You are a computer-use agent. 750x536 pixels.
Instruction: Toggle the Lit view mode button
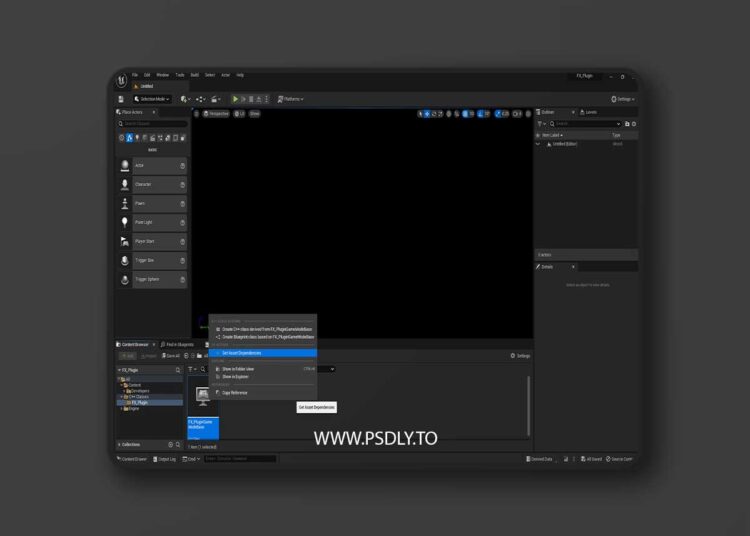click(x=239, y=114)
